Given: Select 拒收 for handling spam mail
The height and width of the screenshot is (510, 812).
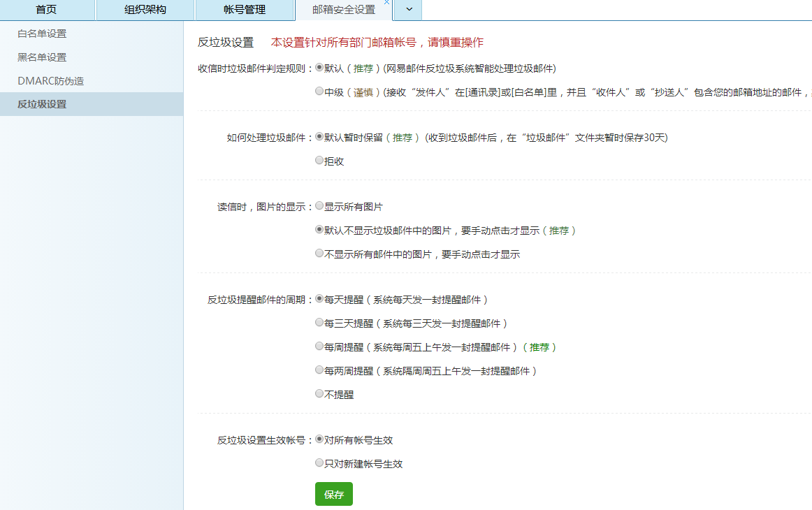Looking at the screenshot, I should 319,160.
